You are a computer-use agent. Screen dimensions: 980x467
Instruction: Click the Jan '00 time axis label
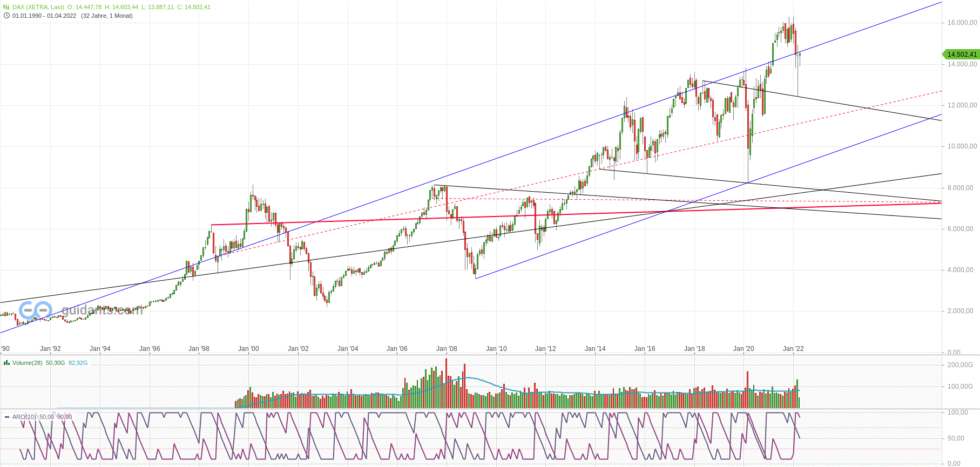(x=248, y=349)
